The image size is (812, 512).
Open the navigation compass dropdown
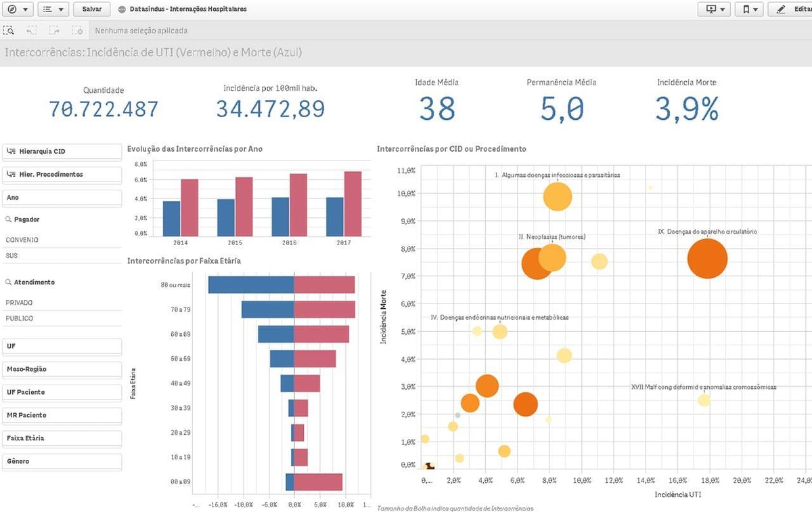click(18, 9)
